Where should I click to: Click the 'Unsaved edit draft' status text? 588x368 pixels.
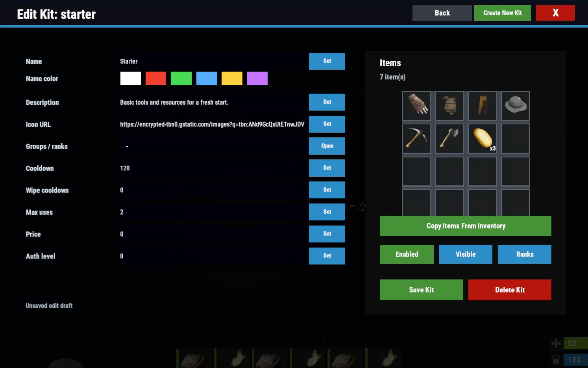click(49, 306)
